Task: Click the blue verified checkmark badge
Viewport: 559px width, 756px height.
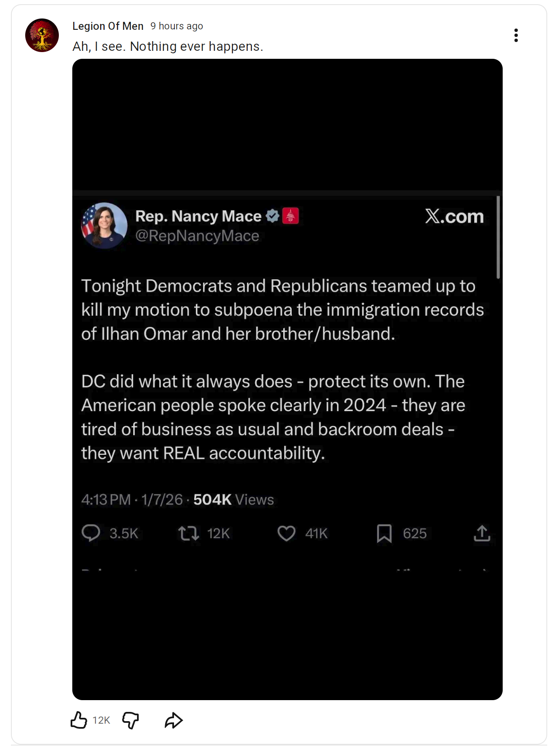Action: pos(273,216)
